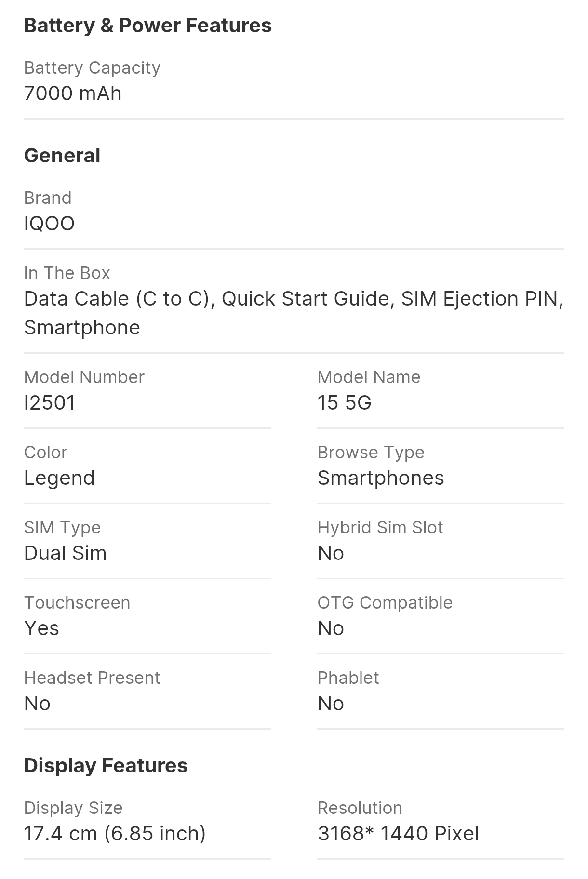Viewport: 588px width, 879px height.
Task: Click the OTG Compatible label
Action: point(385,603)
